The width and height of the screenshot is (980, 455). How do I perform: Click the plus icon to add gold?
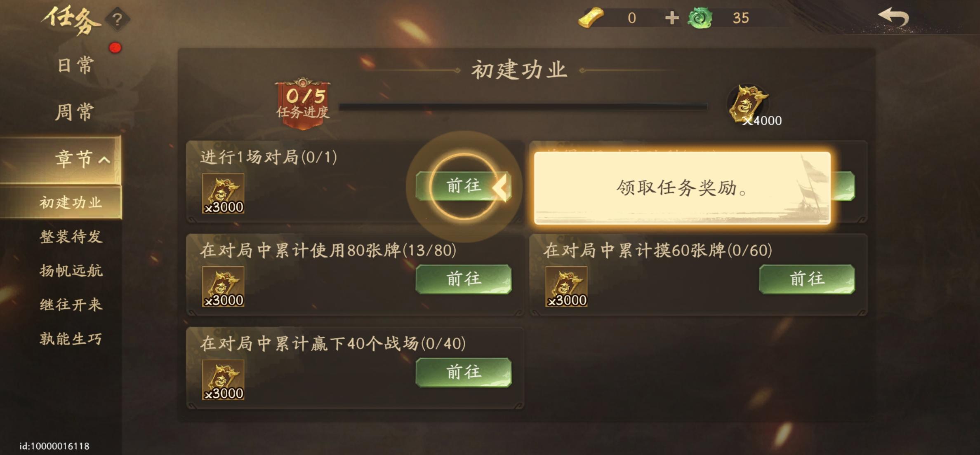click(x=672, y=18)
